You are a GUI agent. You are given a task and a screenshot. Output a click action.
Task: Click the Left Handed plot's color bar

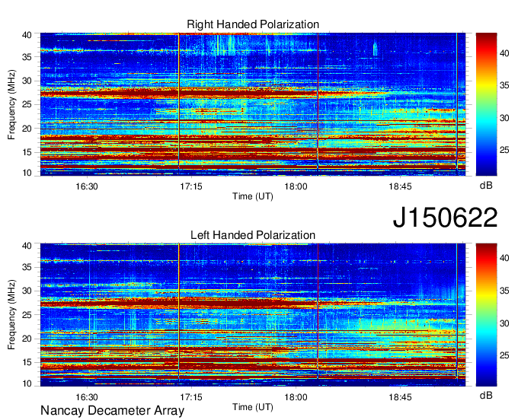pos(486,315)
